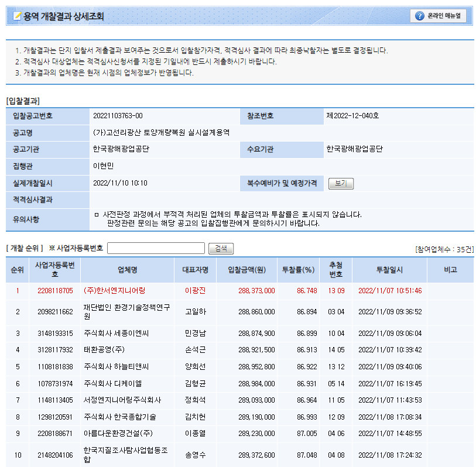Click company 한국지질조사탐사업협동조합

(126, 455)
